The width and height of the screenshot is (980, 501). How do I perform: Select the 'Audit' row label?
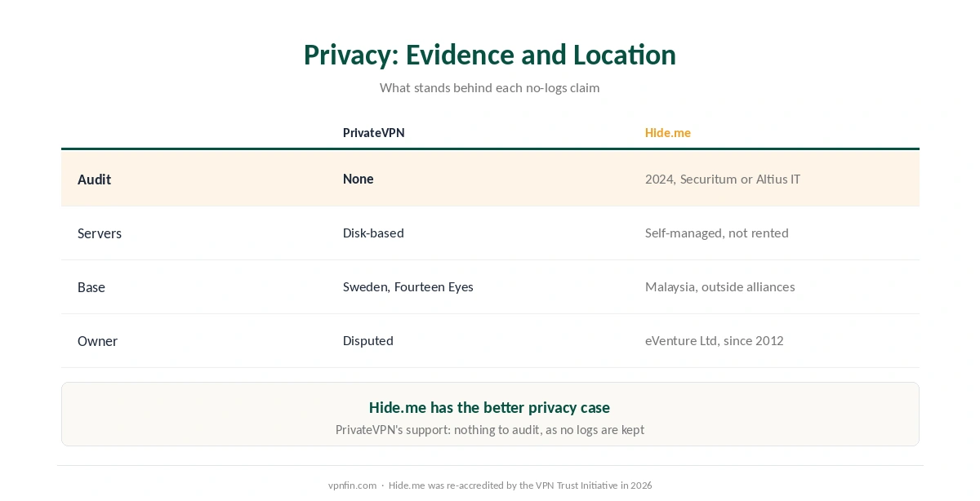95,180
